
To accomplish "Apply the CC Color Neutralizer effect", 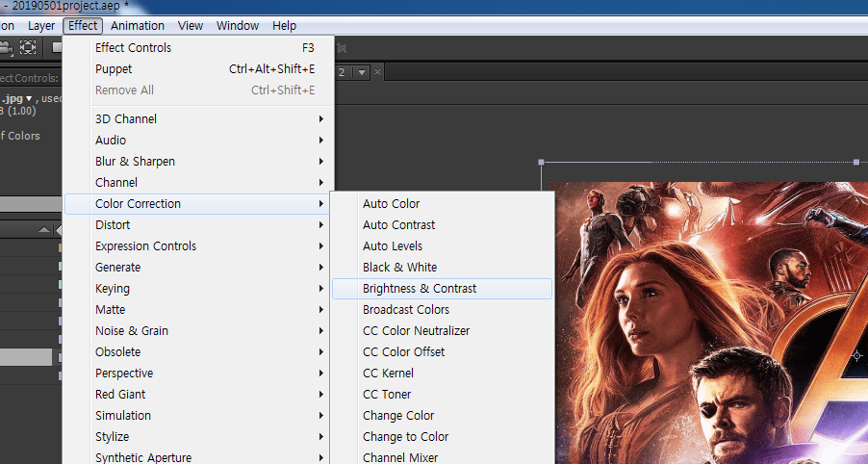I will tap(443, 330).
